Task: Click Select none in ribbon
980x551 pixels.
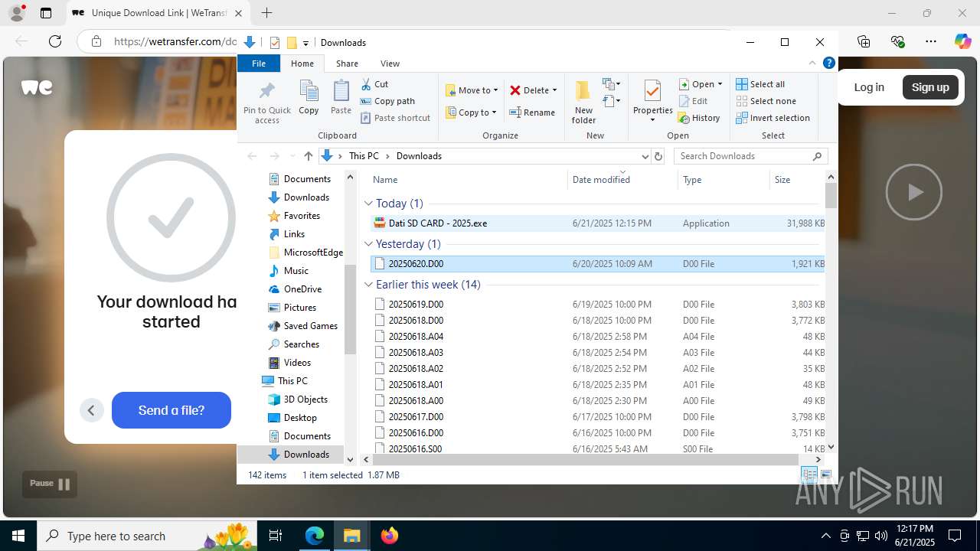Action: pos(766,101)
